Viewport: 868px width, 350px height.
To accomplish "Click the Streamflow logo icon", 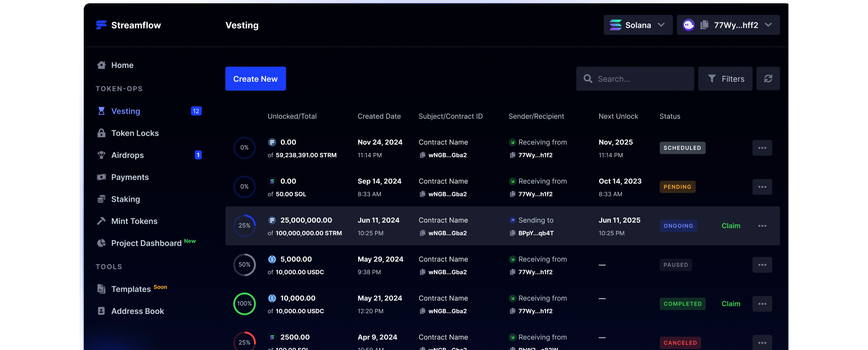I will tap(101, 25).
